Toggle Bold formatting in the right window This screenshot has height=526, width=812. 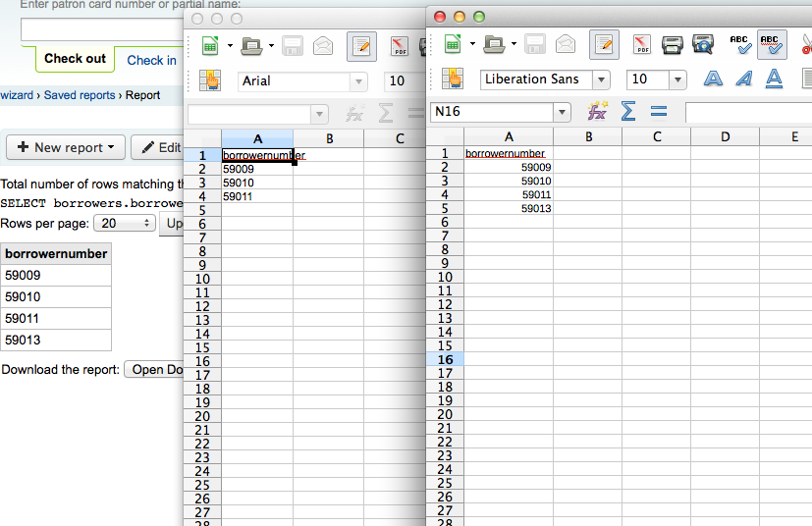(714, 79)
